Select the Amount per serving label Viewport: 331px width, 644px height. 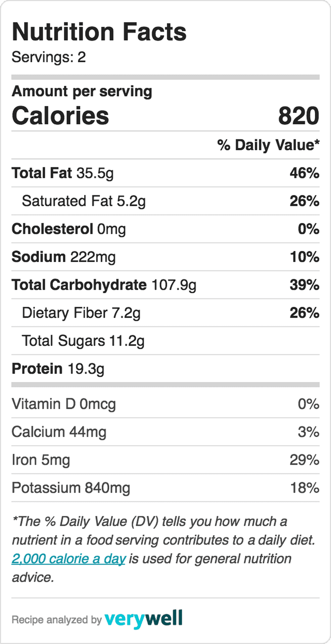82,91
